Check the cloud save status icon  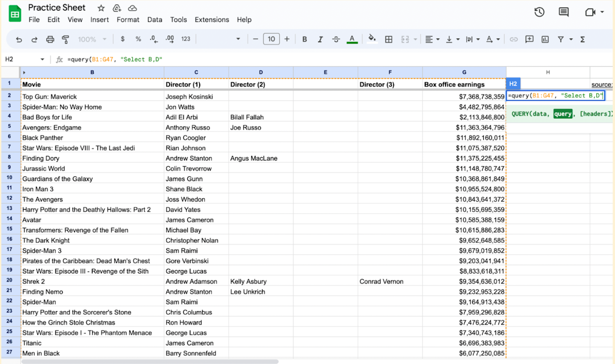click(x=132, y=8)
